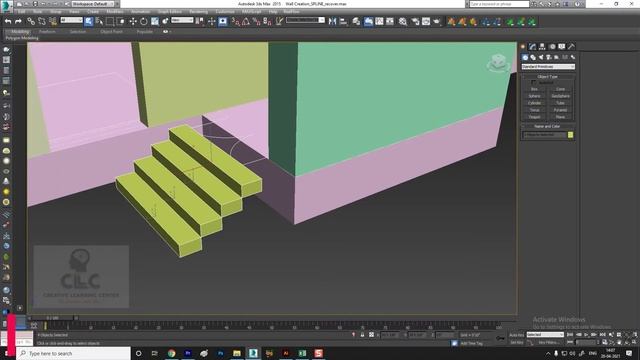The width and height of the screenshot is (640, 360).
Task: Switch to Freeform ribbon tab
Action: tap(47, 31)
